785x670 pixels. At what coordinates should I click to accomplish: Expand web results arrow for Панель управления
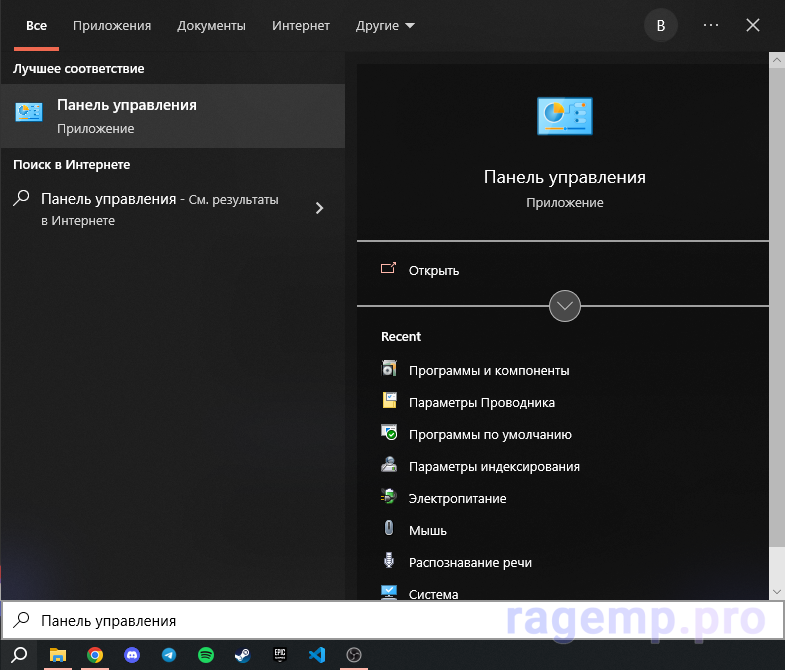click(x=319, y=208)
